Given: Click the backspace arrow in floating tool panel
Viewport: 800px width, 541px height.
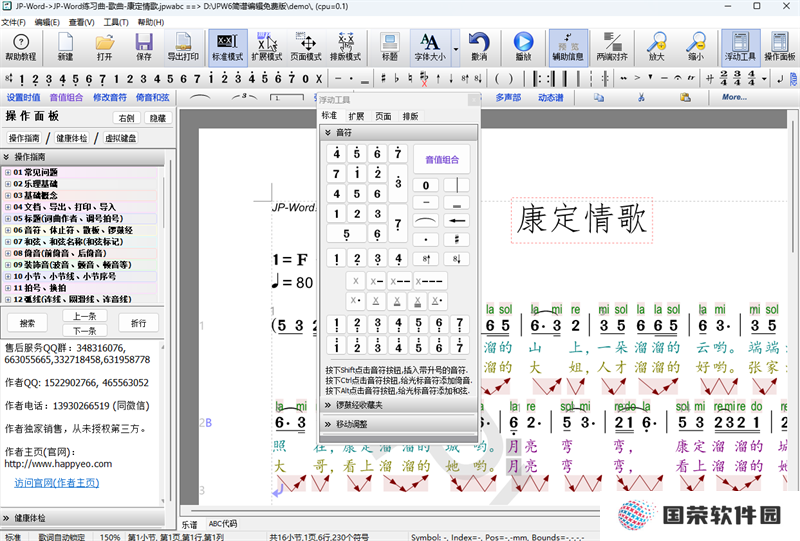Looking at the screenshot, I should point(457,221).
